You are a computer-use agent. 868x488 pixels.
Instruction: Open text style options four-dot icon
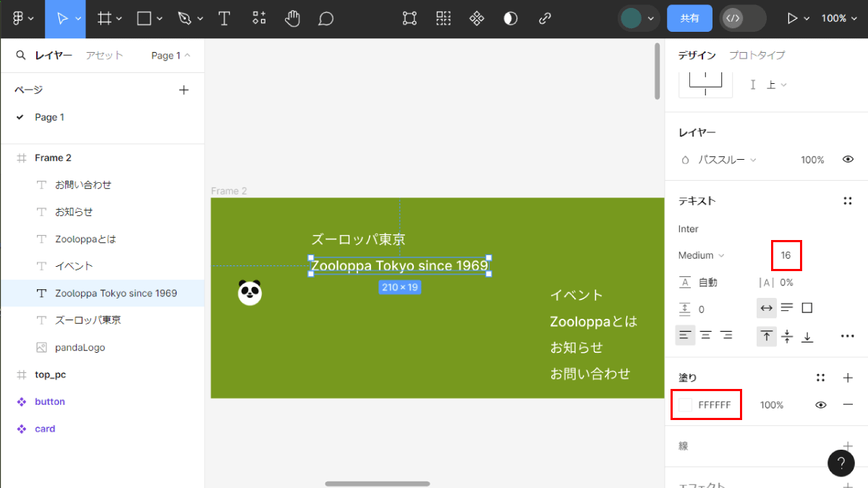coord(848,201)
